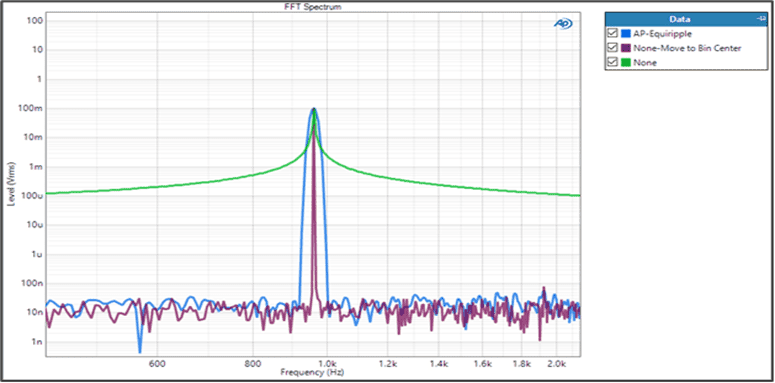Click the 600 tick on frequency axis
775x383 pixels.
(157, 363)
